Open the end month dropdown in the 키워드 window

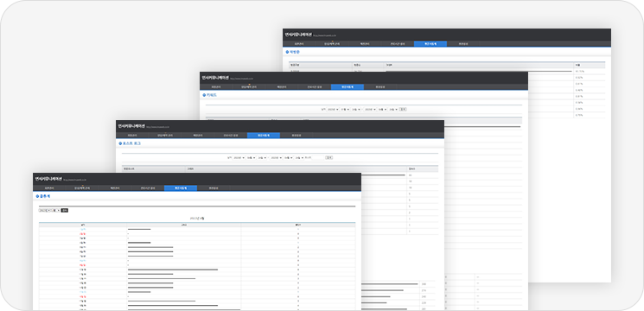point(382,110)
